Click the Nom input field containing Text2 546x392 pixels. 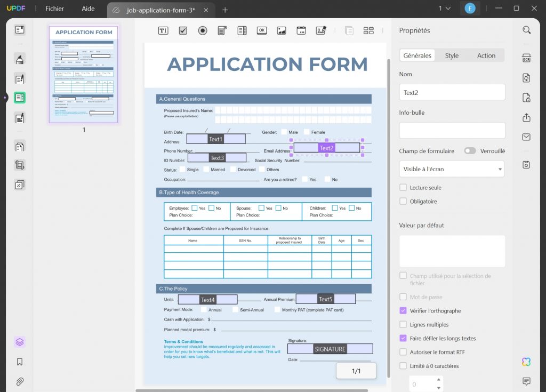(x=452, y=92)
